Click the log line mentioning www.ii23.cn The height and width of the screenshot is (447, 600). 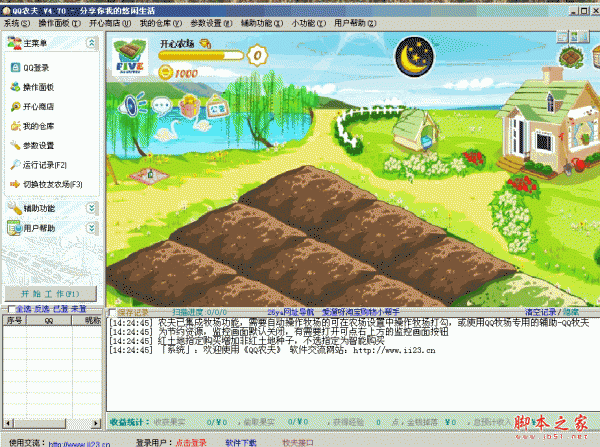click(x=272, y=350)
